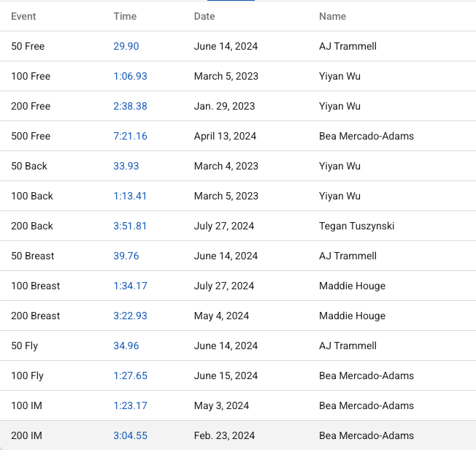Open the 100 IM time 1:23.17

130,405
